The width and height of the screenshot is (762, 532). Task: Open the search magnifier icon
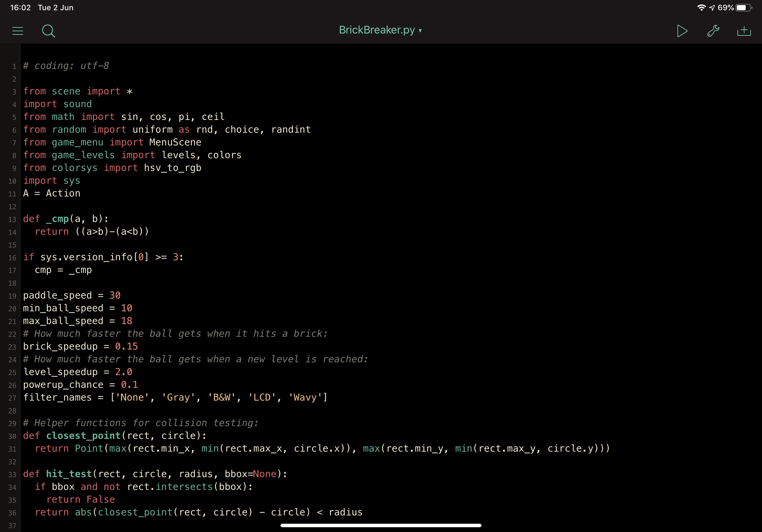coord(49,31)
